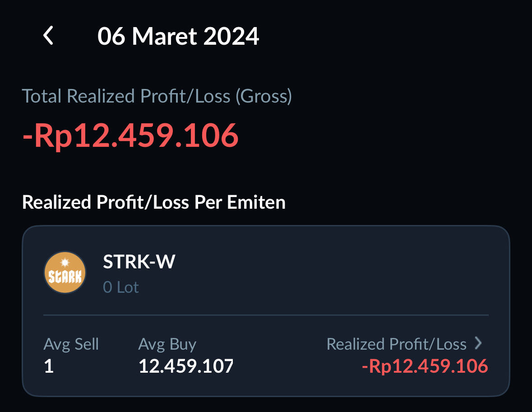Tap the large red -Rp12.459.106 total
The width and height of the screenshot is (532, 412).
130,135
